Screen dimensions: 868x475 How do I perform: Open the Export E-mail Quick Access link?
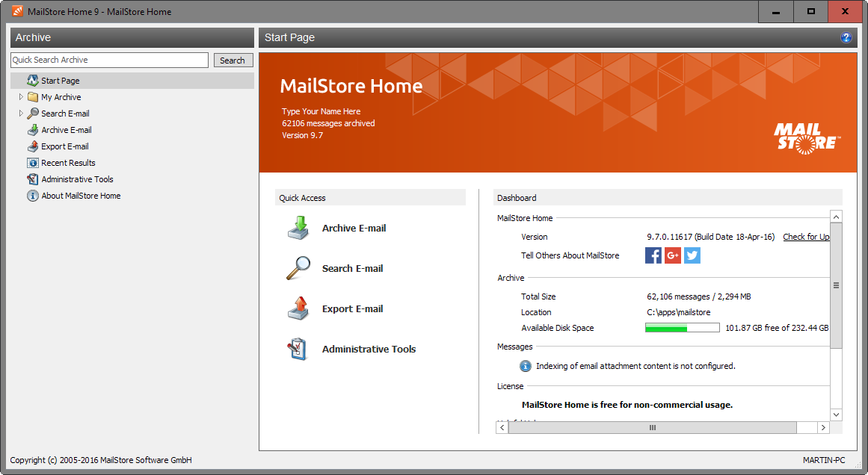[x=353, y=308]
